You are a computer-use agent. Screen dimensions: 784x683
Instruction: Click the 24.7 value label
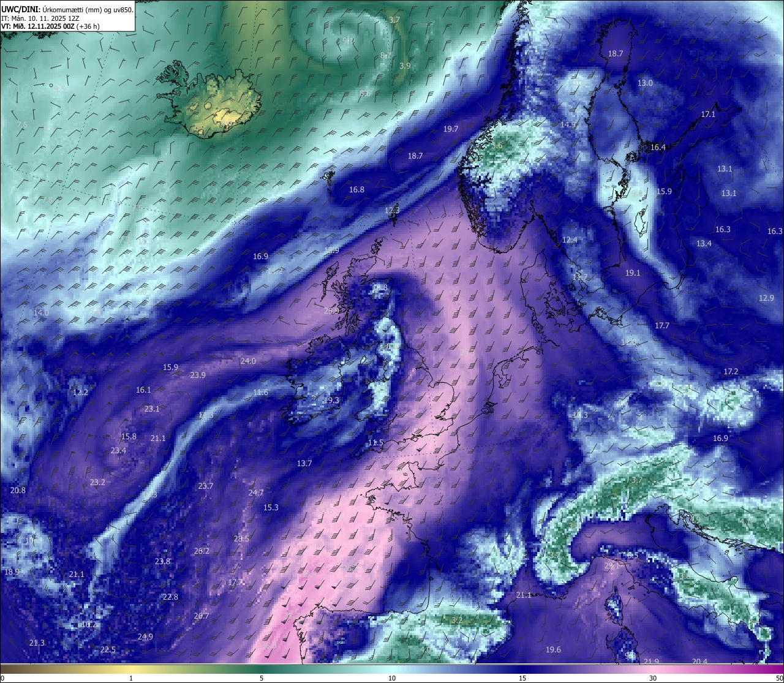click(256, 492)
